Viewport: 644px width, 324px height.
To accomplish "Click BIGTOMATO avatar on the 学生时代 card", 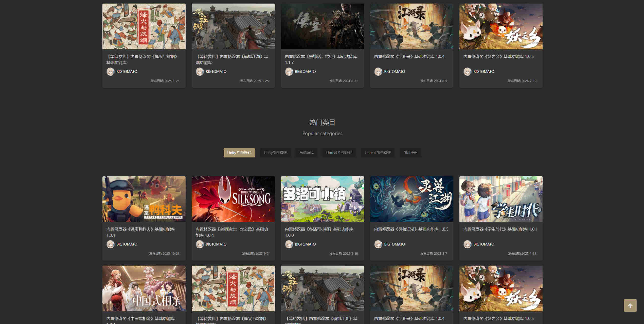I will pyautogui.click(x=468, y=244).
